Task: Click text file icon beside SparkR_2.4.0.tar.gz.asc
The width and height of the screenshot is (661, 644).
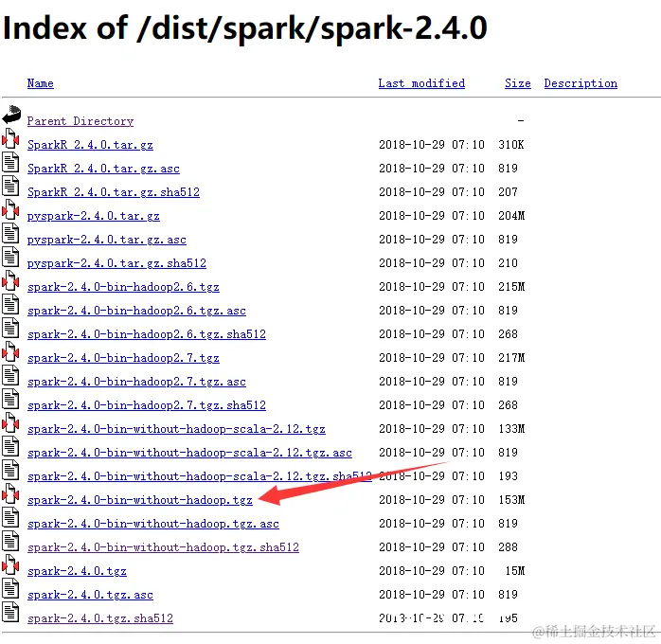Action: coord(10,162)
